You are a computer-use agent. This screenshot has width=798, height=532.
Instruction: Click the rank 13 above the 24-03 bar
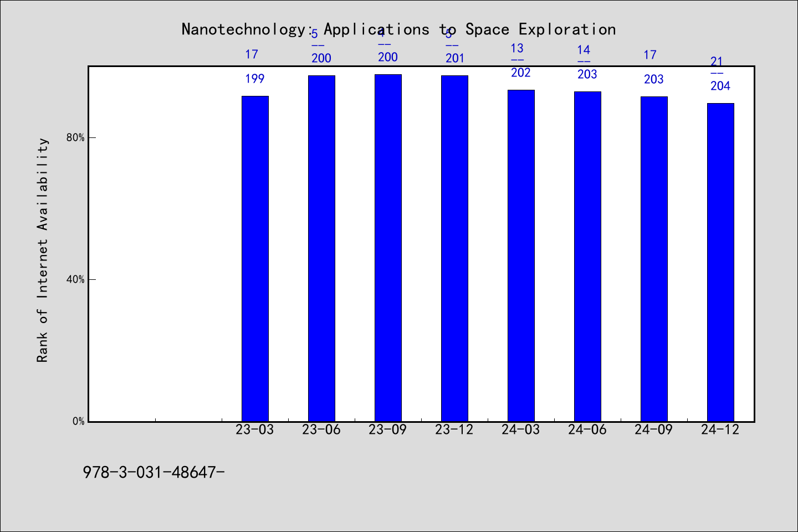(x=517, y=48)
